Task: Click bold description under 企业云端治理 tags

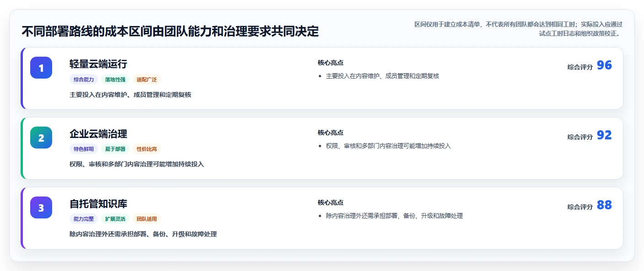Action: pyautogui.click(x=137, y=164)
